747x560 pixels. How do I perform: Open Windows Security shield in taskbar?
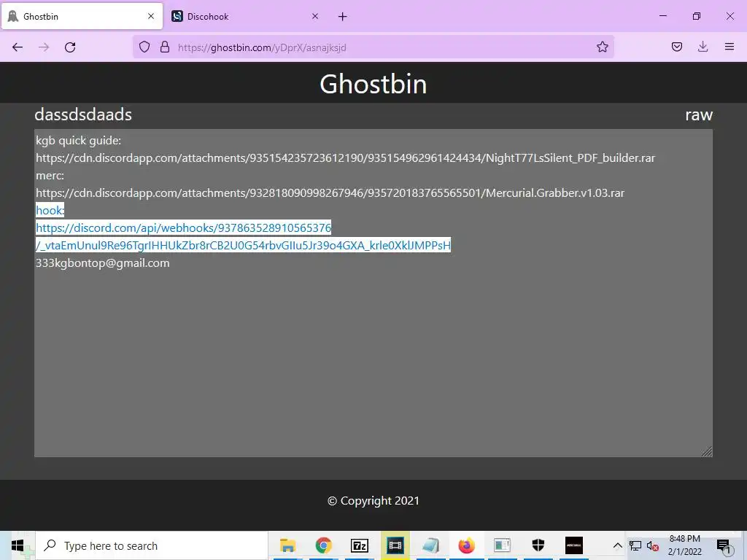(538, 545)
